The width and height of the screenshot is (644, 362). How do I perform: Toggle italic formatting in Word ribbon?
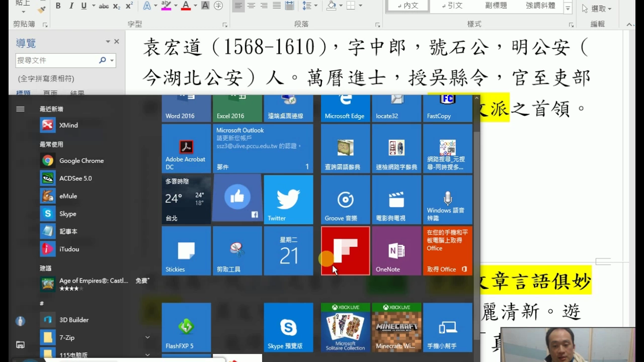tap(71, 6)
